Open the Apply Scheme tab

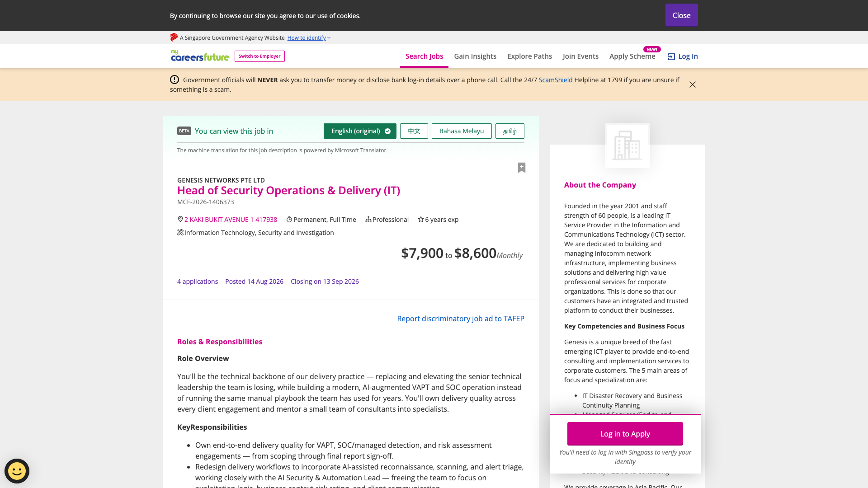click(x=632, y=56)
